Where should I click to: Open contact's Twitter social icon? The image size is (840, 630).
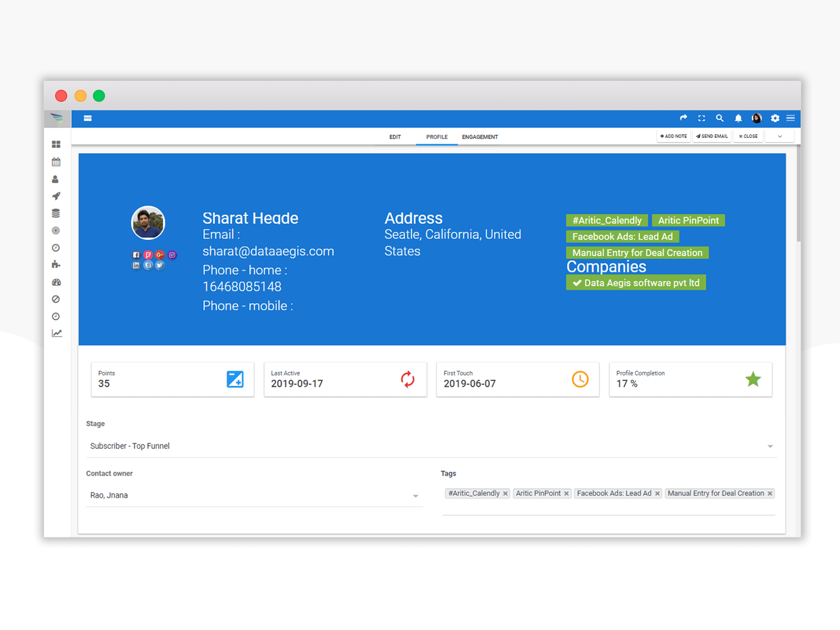click(x=160, y=265)
